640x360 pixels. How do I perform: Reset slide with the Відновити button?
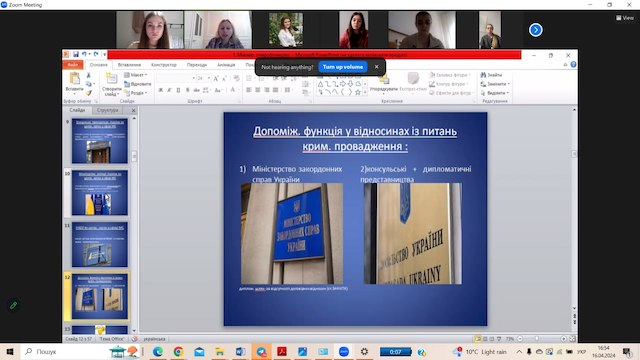tap(138, 84)
